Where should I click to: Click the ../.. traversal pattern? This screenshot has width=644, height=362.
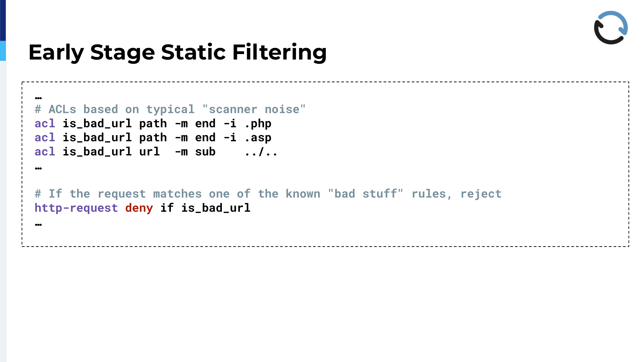pos(261,152)
